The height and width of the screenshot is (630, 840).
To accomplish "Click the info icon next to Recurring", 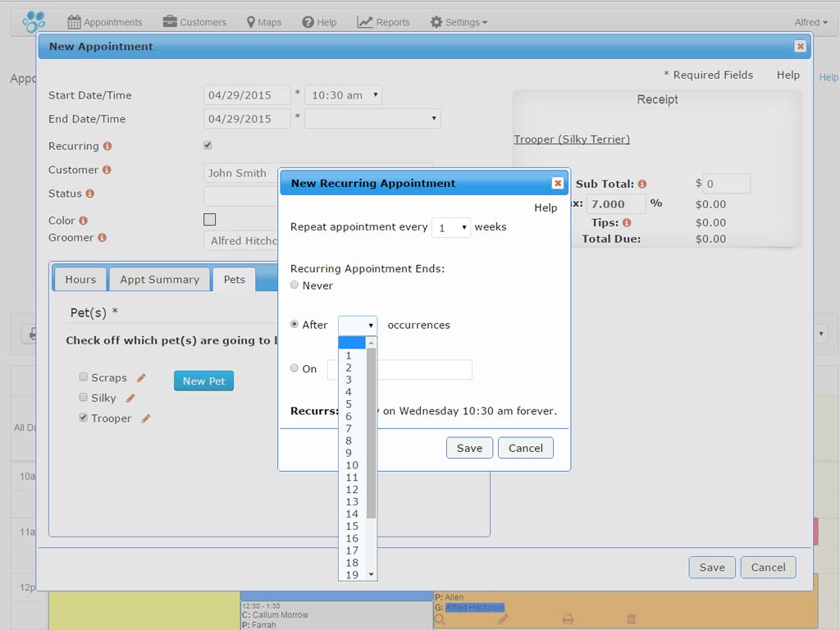I will [x=109, y=146].
